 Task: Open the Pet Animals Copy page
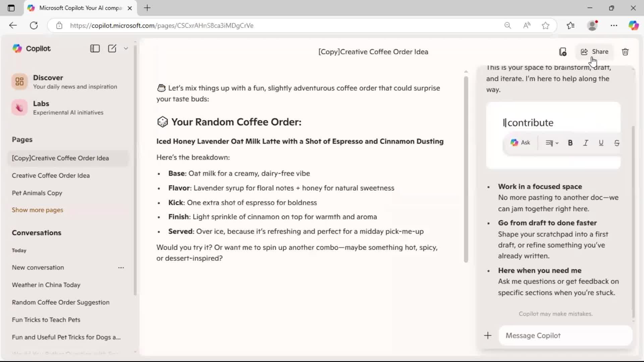pos(37,193)
